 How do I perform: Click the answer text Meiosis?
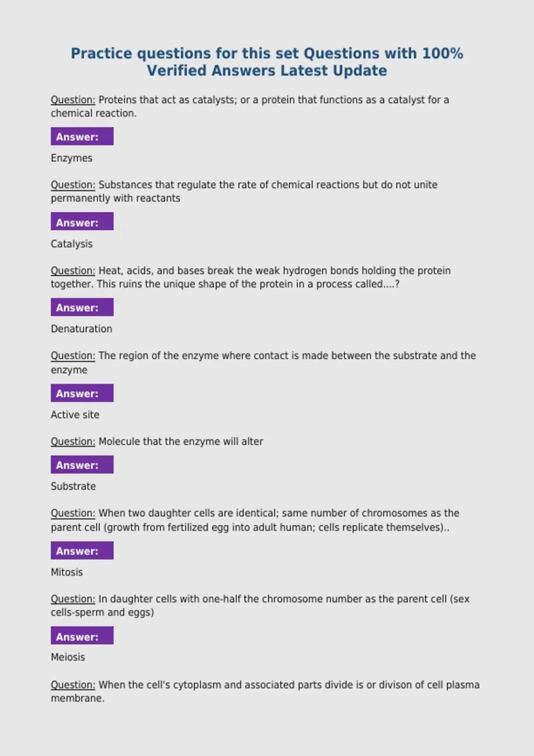pyautogui.click(x=68, y=657)
